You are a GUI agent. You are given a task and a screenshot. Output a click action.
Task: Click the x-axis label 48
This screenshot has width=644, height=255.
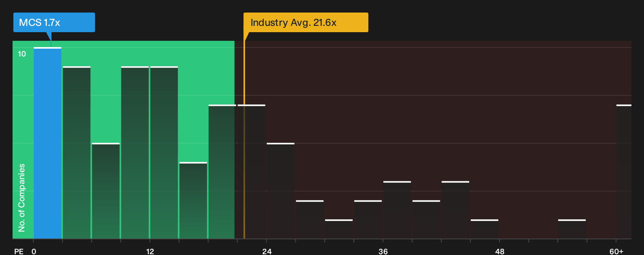pyautogui.click(x=499, y=251)
